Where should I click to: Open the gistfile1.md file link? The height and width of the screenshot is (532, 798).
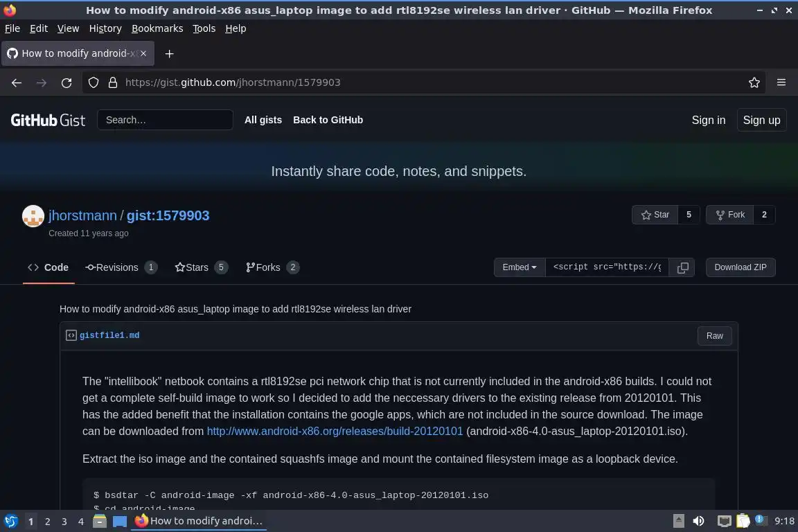[x=109, y=335]
